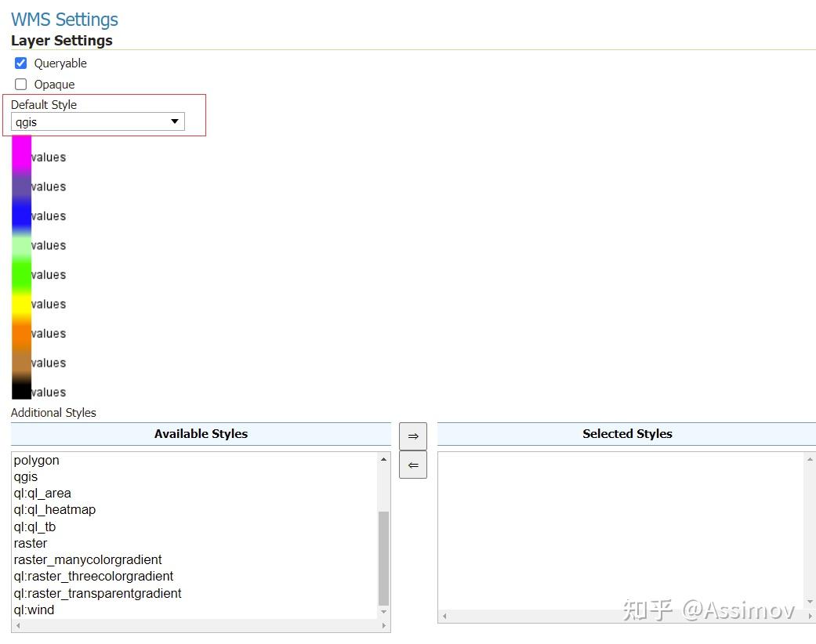The image size is (816, 644).
Task: Select ql:raster_transparentgradient style
Action: 97,593
